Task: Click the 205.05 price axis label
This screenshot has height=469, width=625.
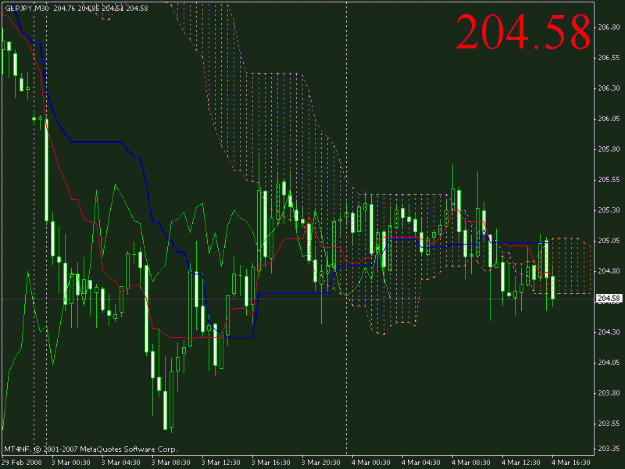Action: pos(609,241)
